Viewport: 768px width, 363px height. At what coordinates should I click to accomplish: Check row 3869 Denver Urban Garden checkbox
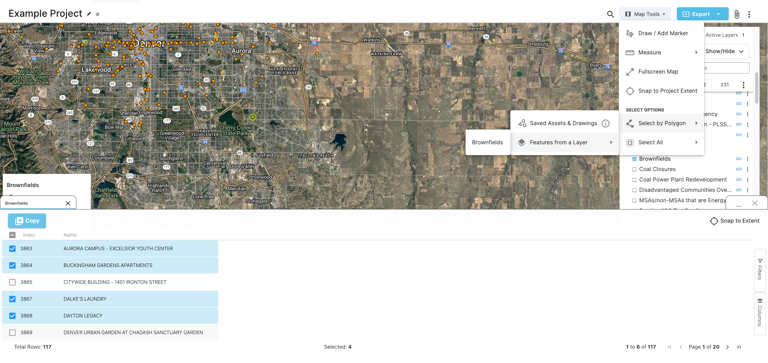12,333
